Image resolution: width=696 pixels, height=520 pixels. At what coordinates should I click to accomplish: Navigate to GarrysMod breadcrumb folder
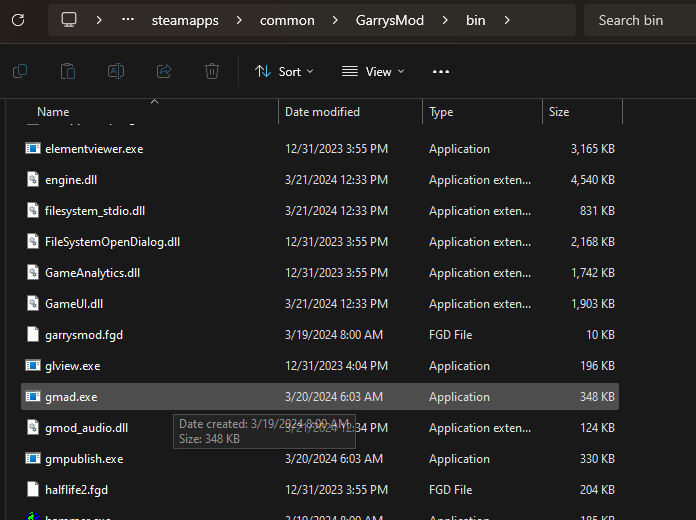(x=390, y=20)
